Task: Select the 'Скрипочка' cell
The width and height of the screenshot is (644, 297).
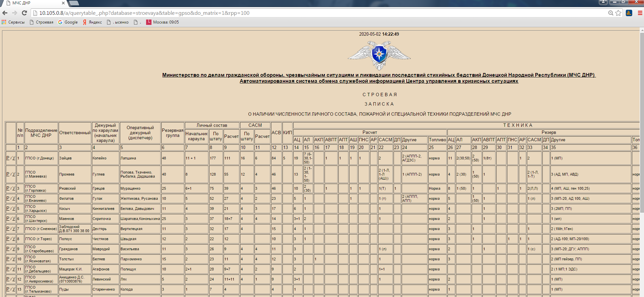Action: 106,219
